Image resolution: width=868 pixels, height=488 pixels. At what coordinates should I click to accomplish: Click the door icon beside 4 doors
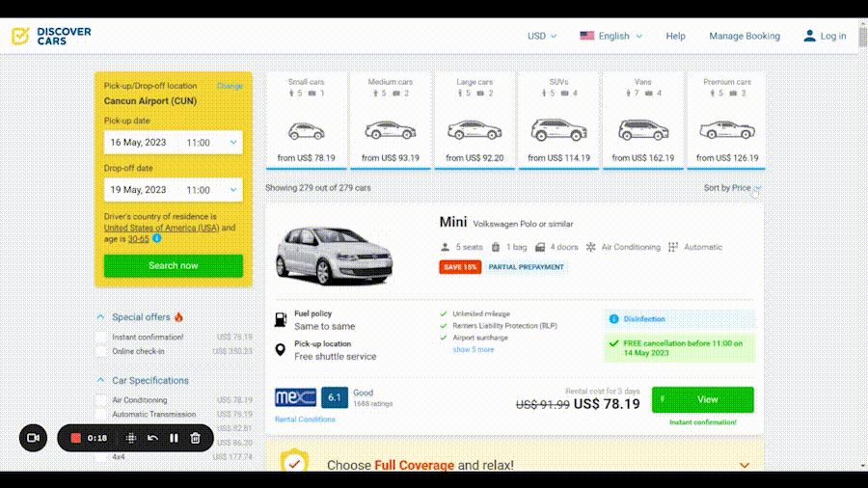click(540, 247)
